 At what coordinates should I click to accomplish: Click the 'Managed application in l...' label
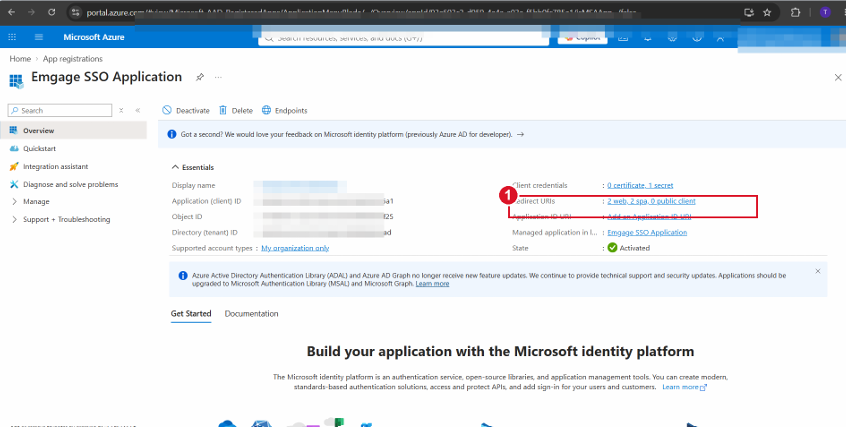coord(555,232)
